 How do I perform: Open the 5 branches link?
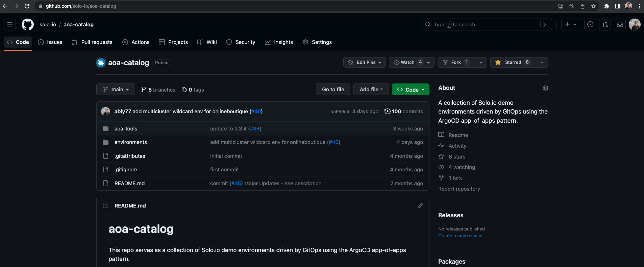[158, 90]
